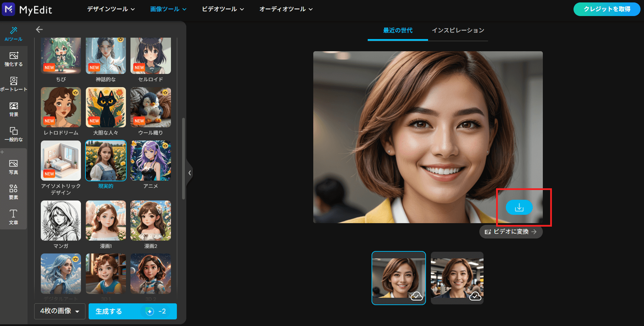Click the 生成する button
This screenshot has height=326, width=644.
(x=133, y=311)
